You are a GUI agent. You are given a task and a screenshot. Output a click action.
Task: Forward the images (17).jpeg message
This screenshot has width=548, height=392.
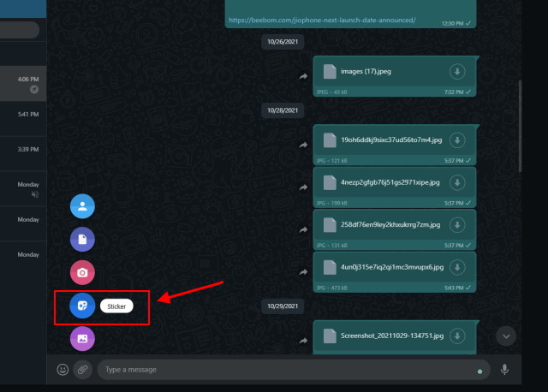point(303,76)
